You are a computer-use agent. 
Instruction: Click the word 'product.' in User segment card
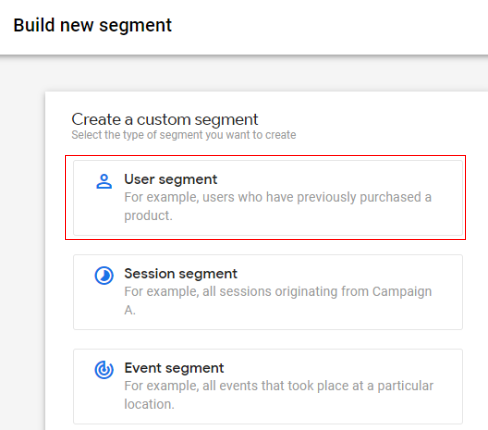pyautogui.click(x=148, y=216)
